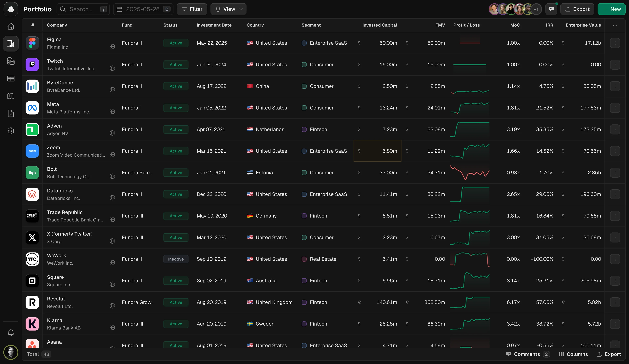Toggle Active status for Databricks
Screen dimensions: 629x364
(x=176, y=194)
